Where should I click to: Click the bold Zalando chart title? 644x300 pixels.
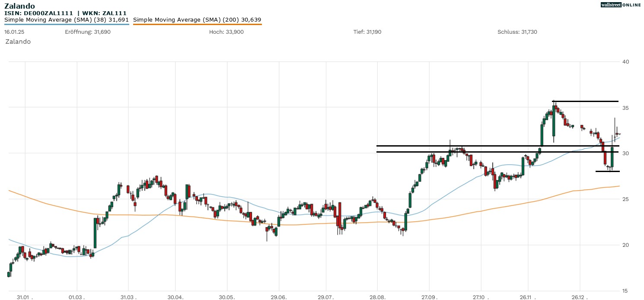19,6
